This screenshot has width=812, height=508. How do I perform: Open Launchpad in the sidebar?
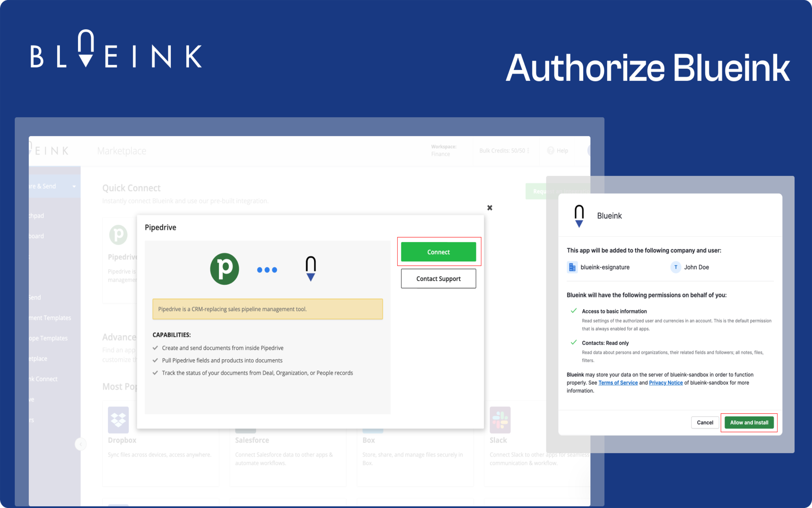pyautogui.click(x=36, y=216)
